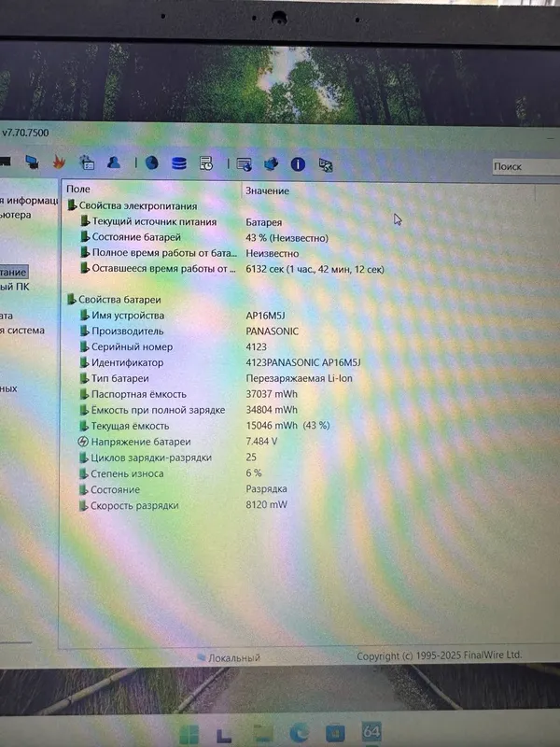Image resolution: width=560 pixels, height=747 pixels.
Task: Launch Microsoft Edge from the taskbar
Action: click(x=299, y=733)
